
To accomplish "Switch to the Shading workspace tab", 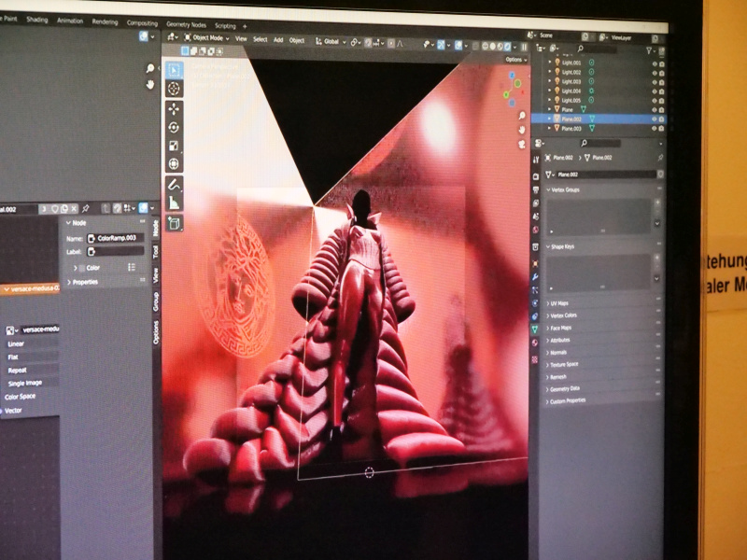I will click(37, 20).
